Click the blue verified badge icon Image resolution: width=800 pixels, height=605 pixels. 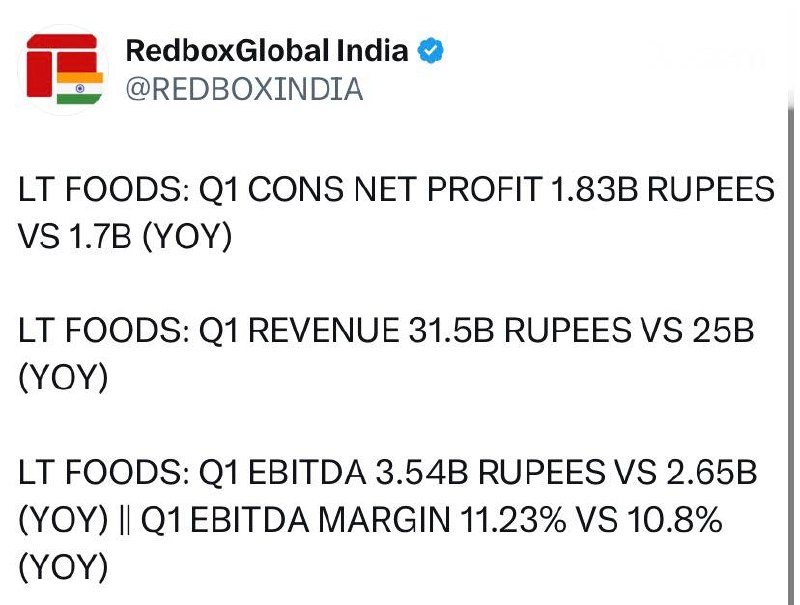tap(430, 51)
